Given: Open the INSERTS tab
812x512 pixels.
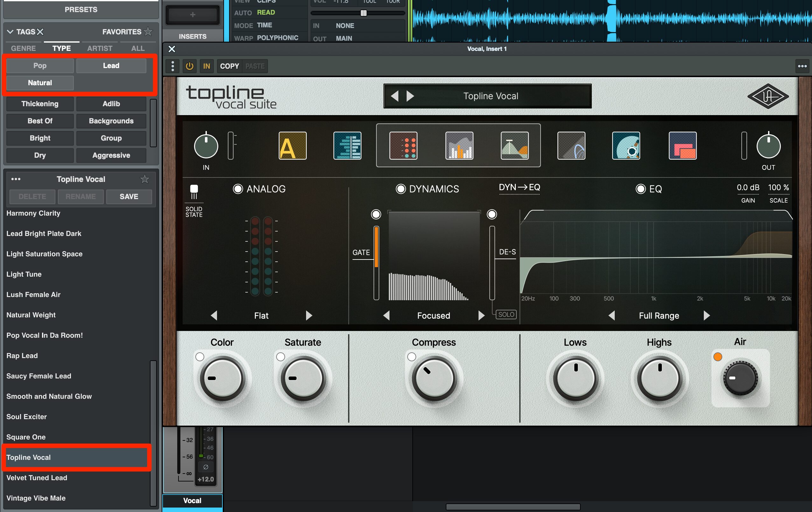Looking at the screenshot, I should click(192, 36).
